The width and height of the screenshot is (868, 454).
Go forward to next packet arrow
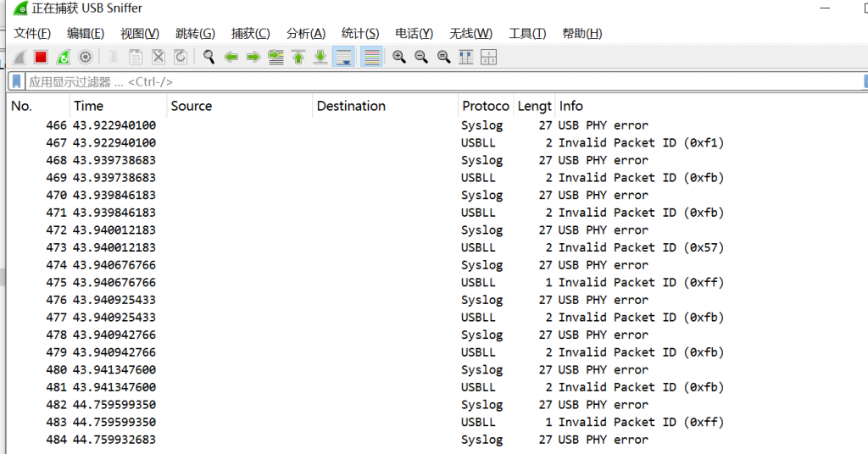(x=253, y=57)
